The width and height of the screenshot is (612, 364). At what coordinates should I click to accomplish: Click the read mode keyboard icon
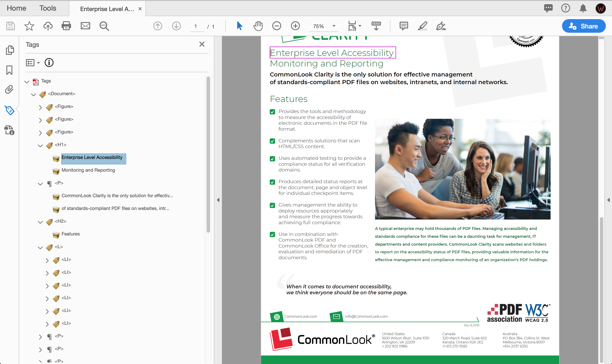click(376, 26)
